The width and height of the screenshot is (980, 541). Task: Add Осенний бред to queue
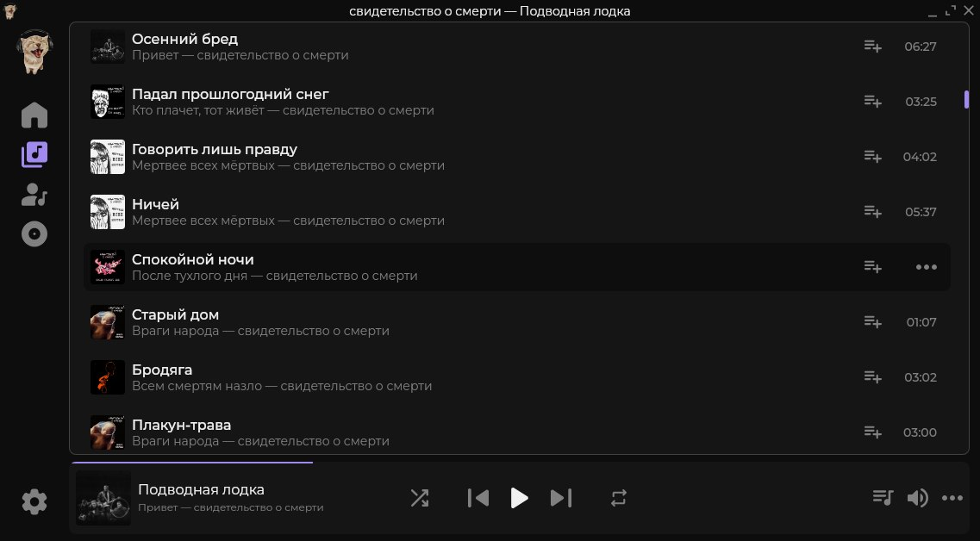[x=872, y=47]
